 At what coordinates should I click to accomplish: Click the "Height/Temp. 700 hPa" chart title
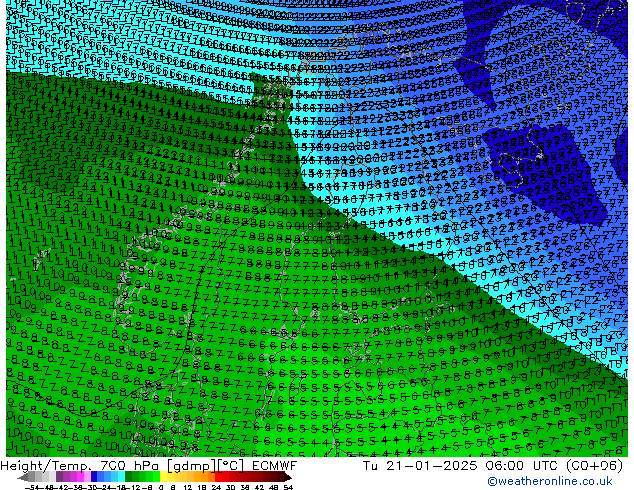tap(79, 466)
